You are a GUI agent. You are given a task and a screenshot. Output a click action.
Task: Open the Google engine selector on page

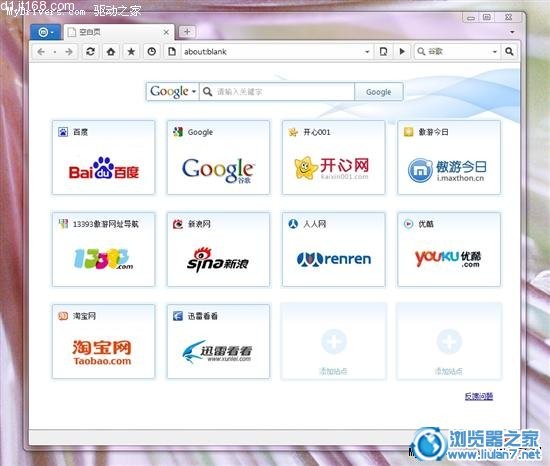(x=173, y=92)
